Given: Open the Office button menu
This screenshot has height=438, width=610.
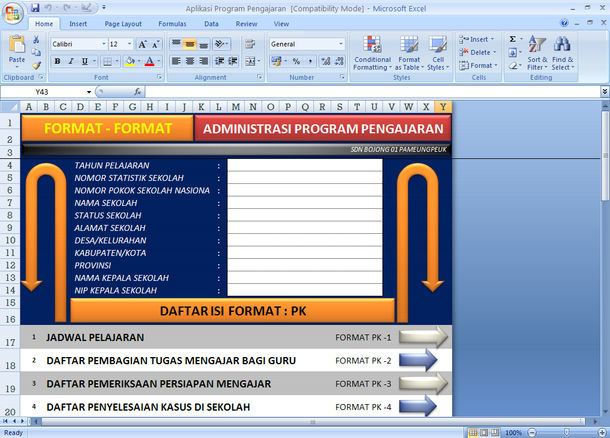Looking at the screenshot, I should pos(12,13).
